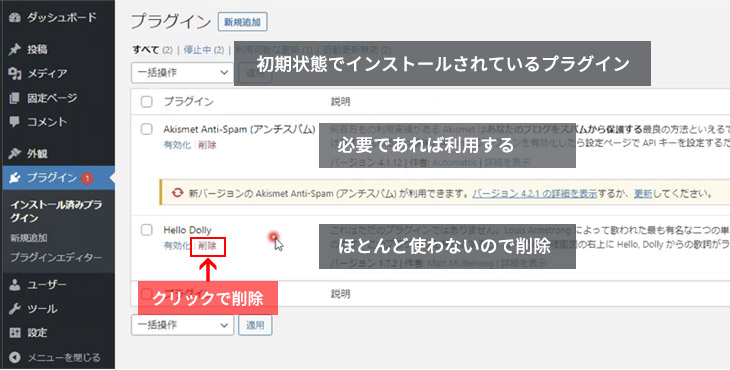Click the Akismet Anti-Spam plugin name
The width and height of the screenshot is (730, 370).
239,129
